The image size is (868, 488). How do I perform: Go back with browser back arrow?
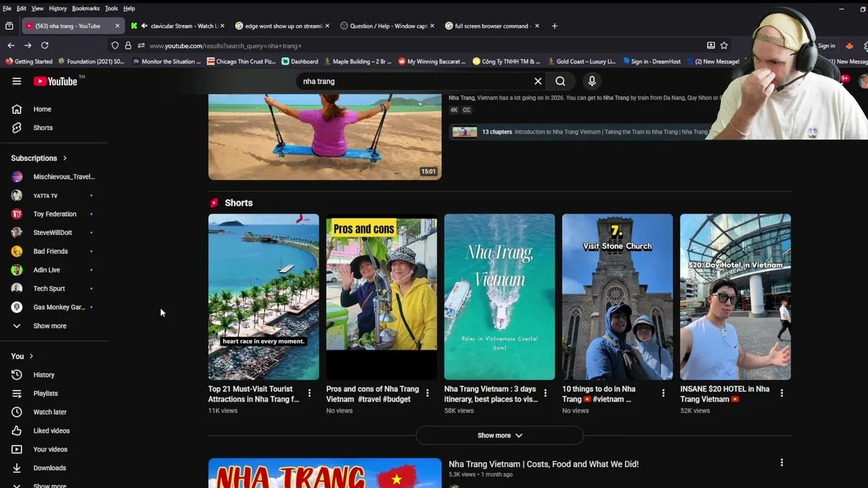11,45
